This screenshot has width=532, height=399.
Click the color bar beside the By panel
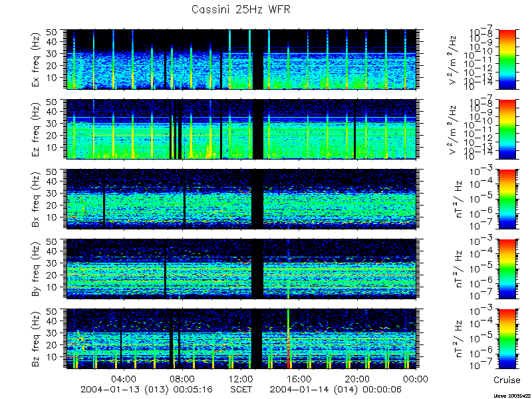(507, 269)
